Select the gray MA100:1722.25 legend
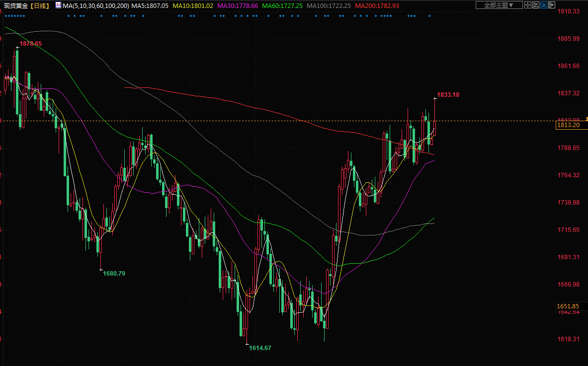 [329, 5]
